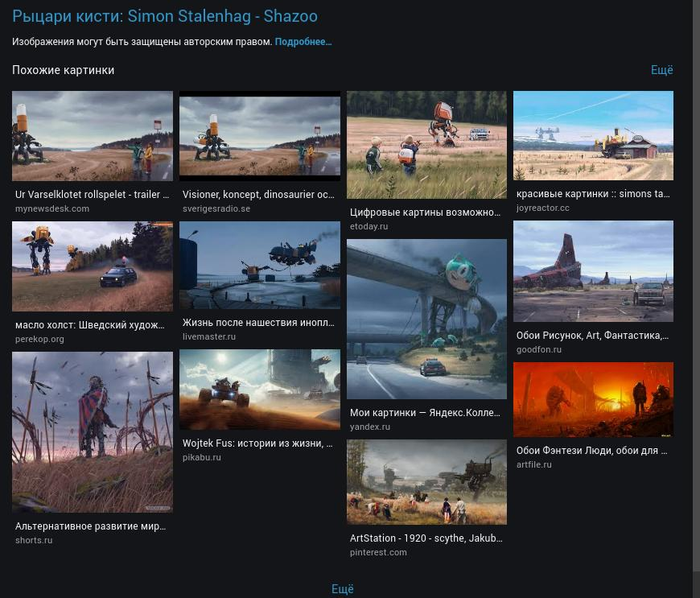
Task: Click the artfile.ru source text
Action: coord(534,464)
